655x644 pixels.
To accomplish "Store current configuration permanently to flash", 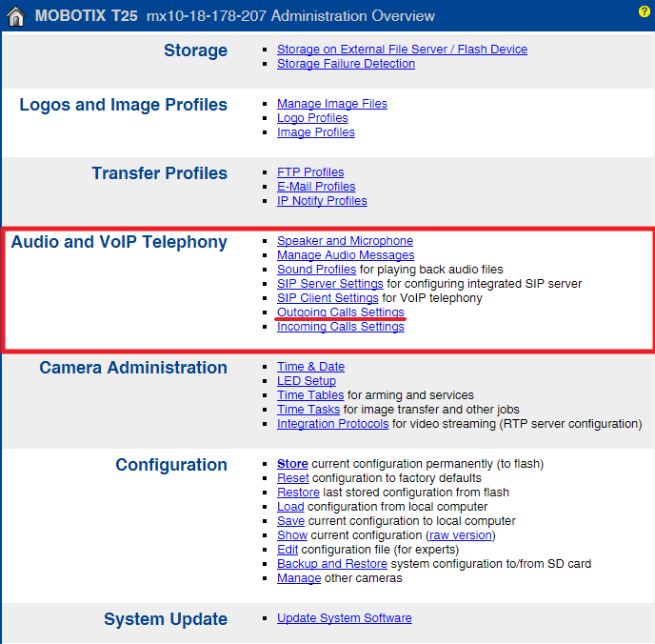I will (x=292, y=464).
